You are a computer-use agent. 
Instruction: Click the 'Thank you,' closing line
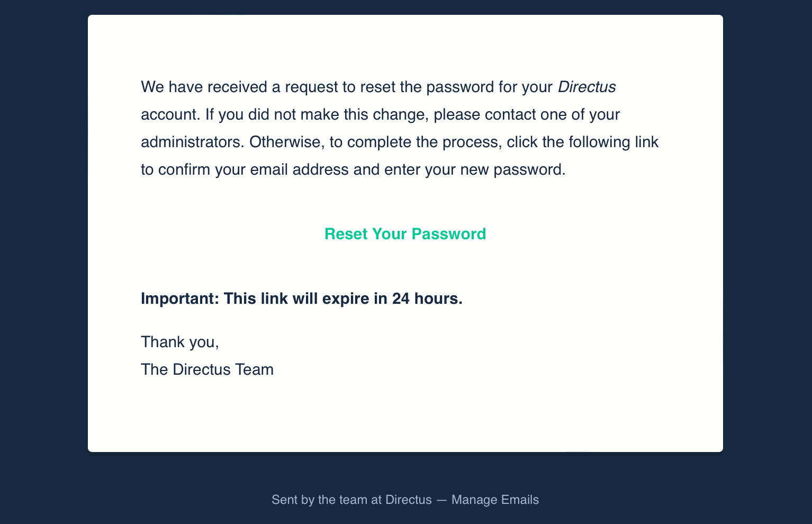180,342
